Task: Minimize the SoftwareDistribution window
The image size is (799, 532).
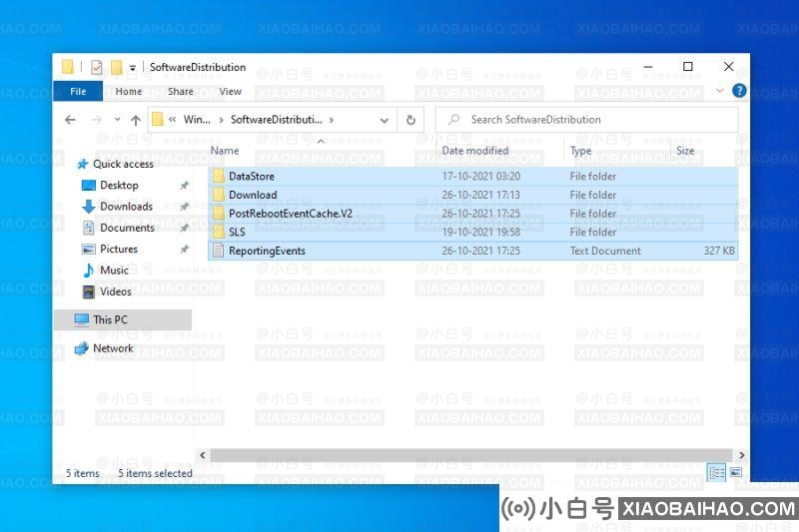Action: coord(647,67)
